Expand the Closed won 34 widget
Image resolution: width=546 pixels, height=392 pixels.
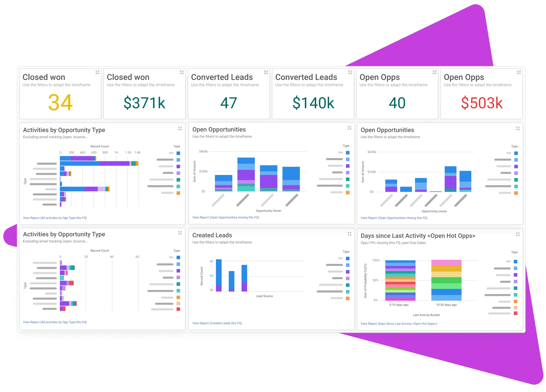(x=97, y=72)
